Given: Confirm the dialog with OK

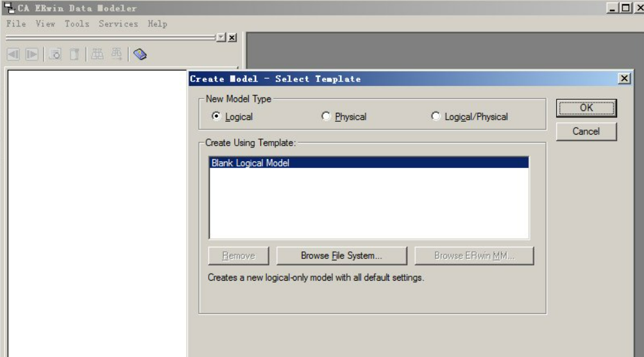Looking at the screenshot, I should [586, 108].
